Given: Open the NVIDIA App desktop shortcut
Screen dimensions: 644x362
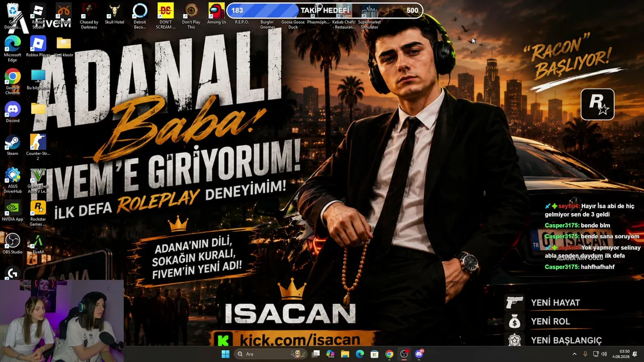Looking at the screenshot, I should coord(13,211).
